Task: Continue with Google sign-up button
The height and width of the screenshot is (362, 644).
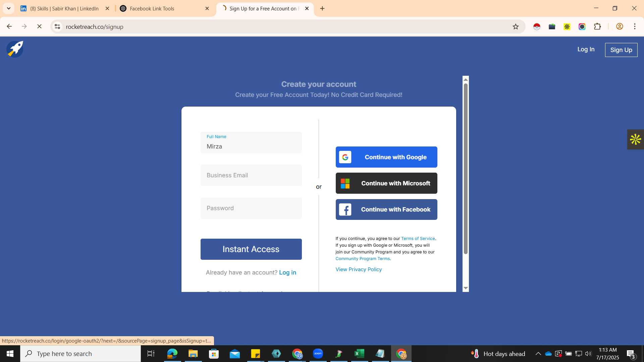Action: (386, 157)
